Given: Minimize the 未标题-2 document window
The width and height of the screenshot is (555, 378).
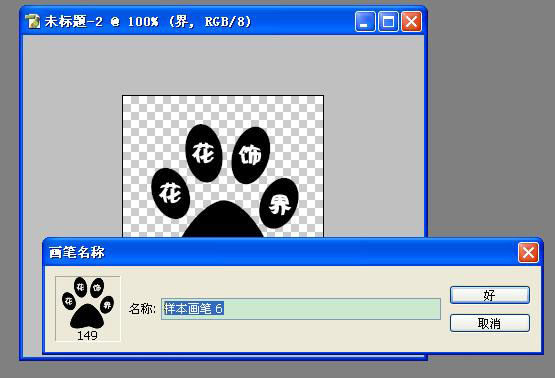Looking at the screenshot, I should pos(365,22).
